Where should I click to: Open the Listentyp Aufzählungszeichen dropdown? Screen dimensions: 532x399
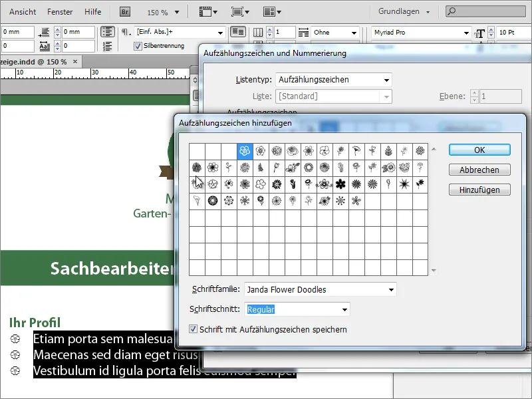pyautogui.click(x=334, y=80)
